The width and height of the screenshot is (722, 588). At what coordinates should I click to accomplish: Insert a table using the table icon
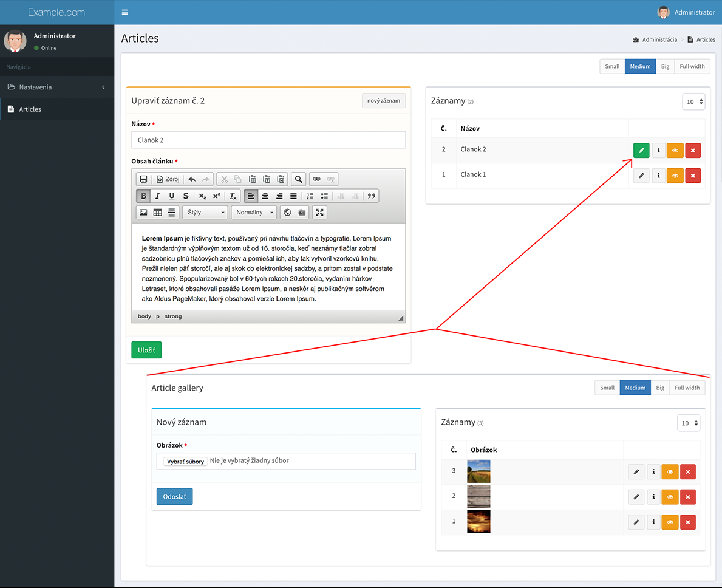(157, 212)
